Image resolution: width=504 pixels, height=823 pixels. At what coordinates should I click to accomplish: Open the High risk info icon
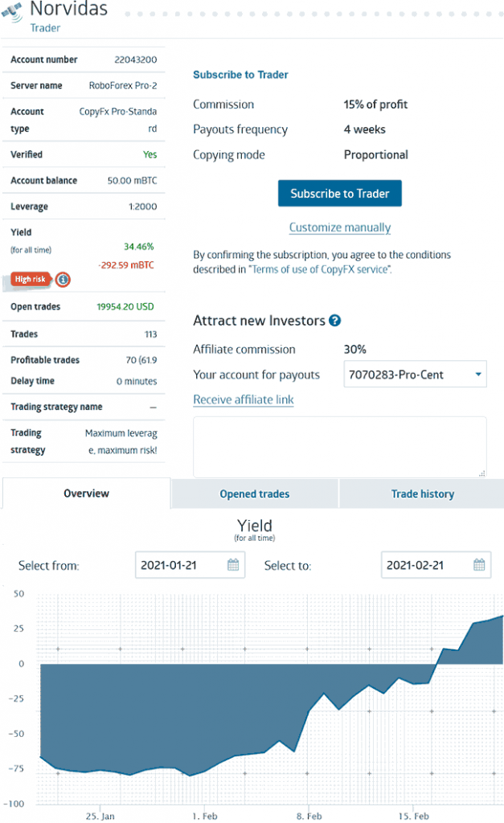63,280
